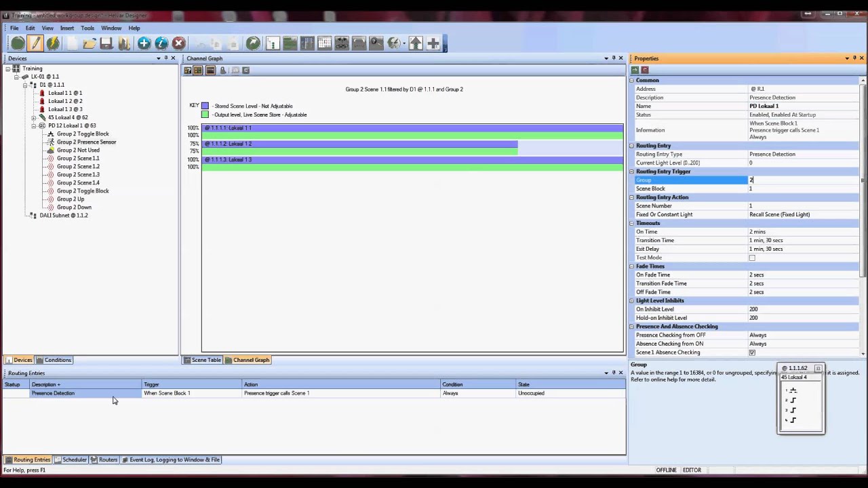This screenshot has height=488, width=868.
Task: Sort routing entries by Trigger column header
Action: pyautogui.click(x=192, y=384)
